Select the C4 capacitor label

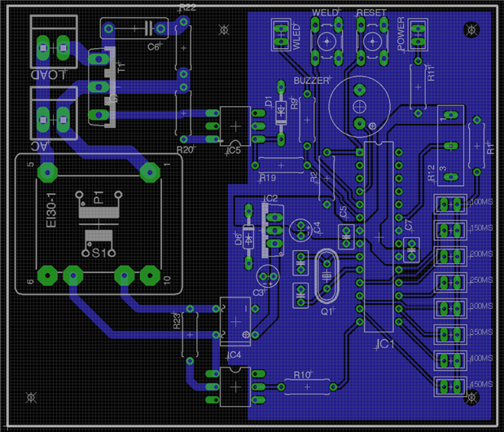(317, 227)
